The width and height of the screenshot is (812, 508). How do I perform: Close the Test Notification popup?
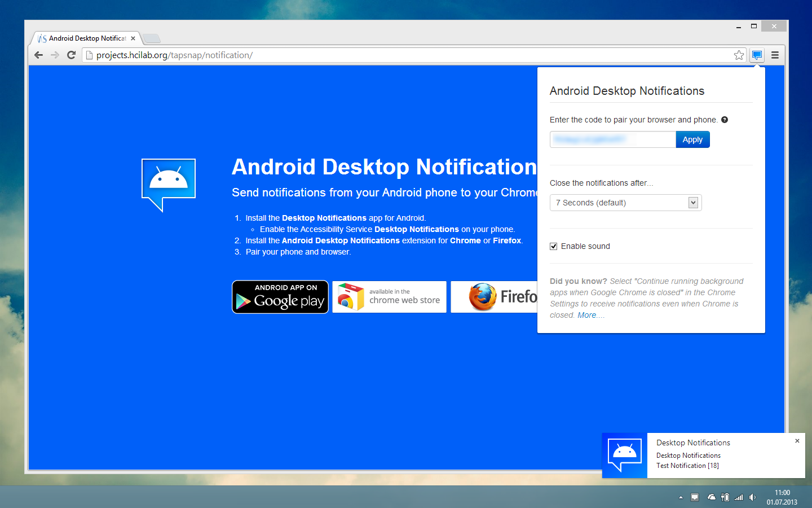(797, 441)
